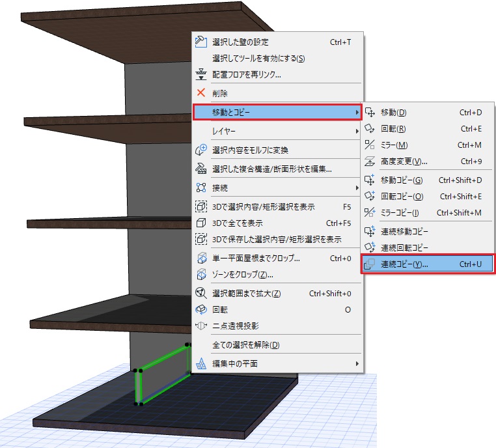Click the 接続 connect icon
The height and width of the screenshot is (448, 496).
(201, 188)
